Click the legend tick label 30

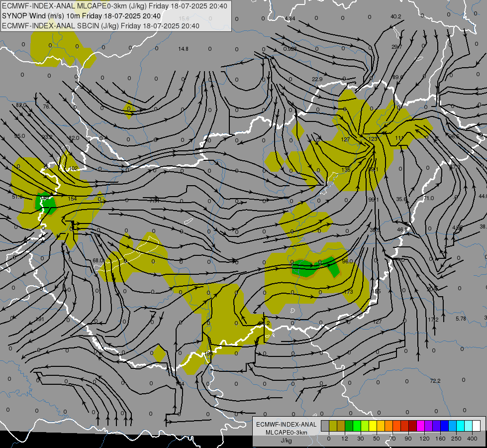click(x=361, y=439)
